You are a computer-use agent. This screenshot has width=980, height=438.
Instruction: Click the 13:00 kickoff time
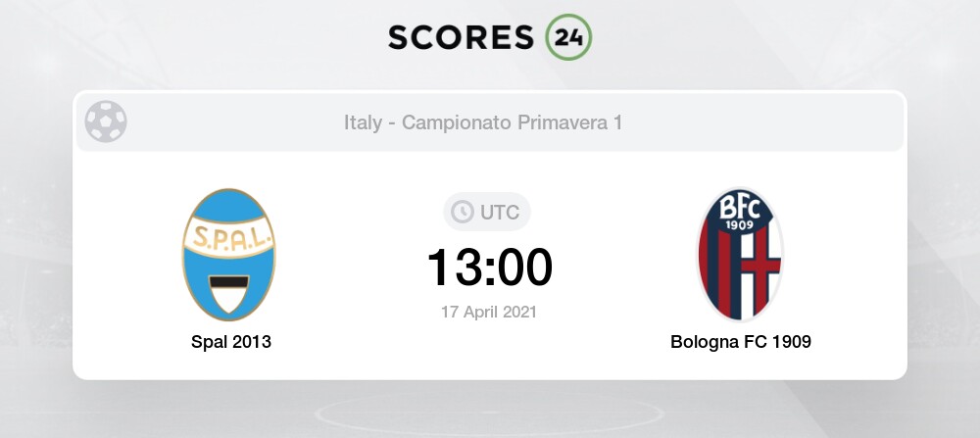click(489, 268)
